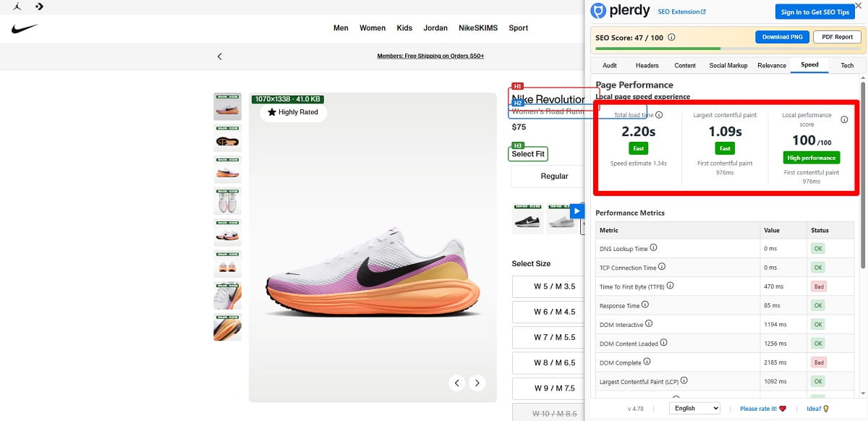This screenshot has width=868, height=421.
Task: Open the language dropdown showing English
Action: [694, 408]
